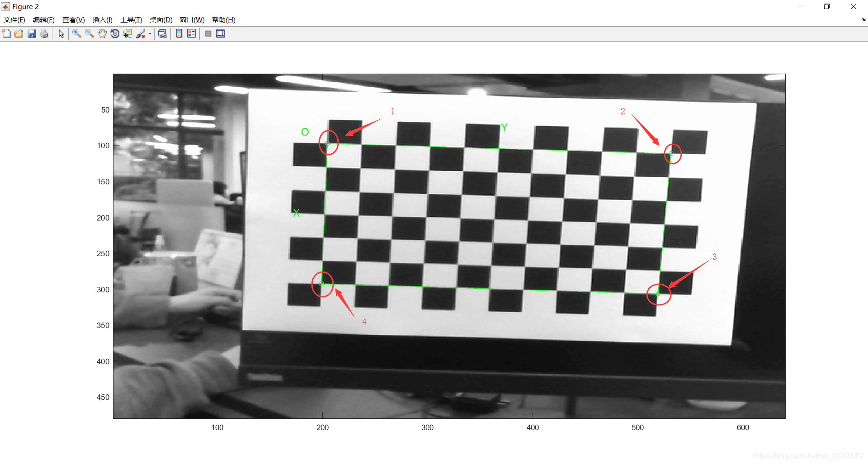This screenshot has width=868, height=464.
Task: Save the figure using the floppy disk icon
Action: [32, 34]
